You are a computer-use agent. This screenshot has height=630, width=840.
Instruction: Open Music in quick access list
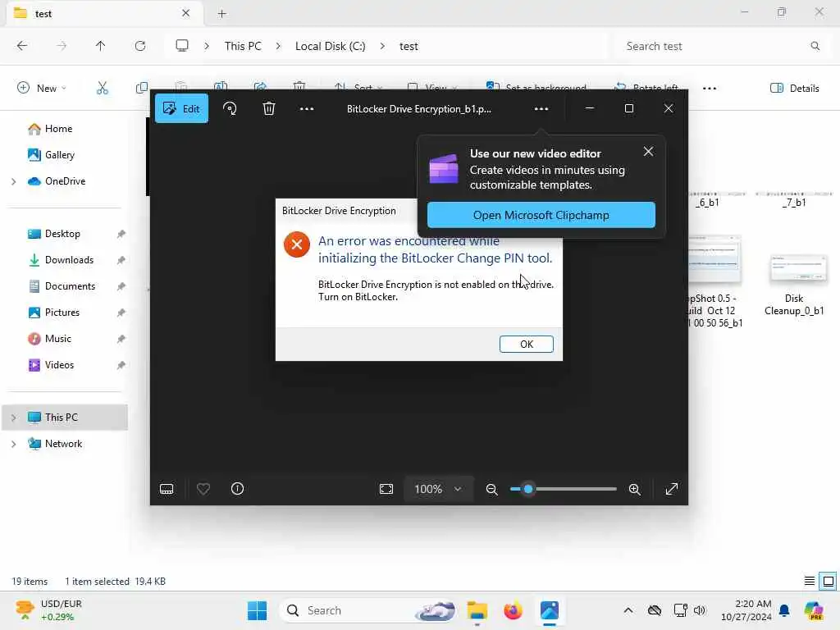(58, 339)
